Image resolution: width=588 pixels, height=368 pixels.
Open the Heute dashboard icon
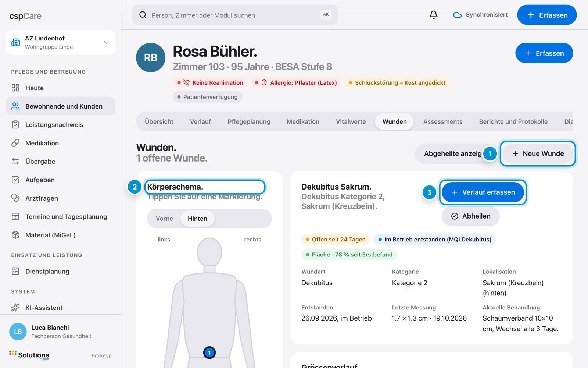[x=15, y=88]
